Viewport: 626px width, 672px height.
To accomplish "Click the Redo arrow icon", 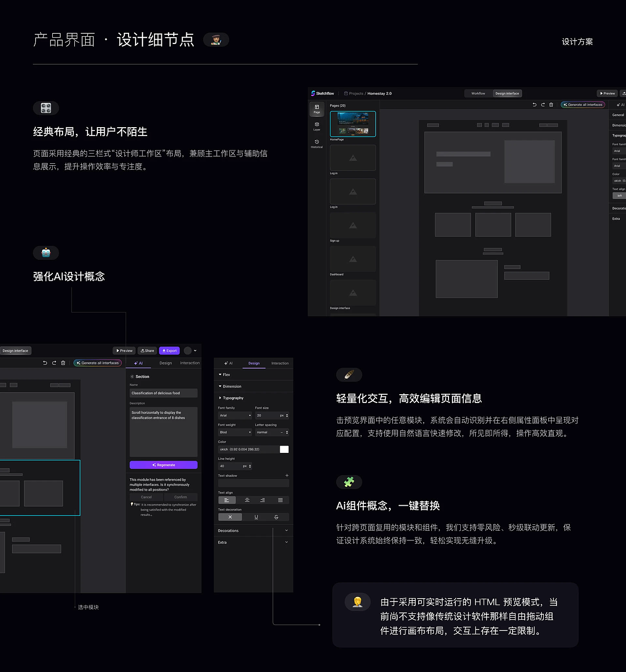I will (x=543, y=105).
